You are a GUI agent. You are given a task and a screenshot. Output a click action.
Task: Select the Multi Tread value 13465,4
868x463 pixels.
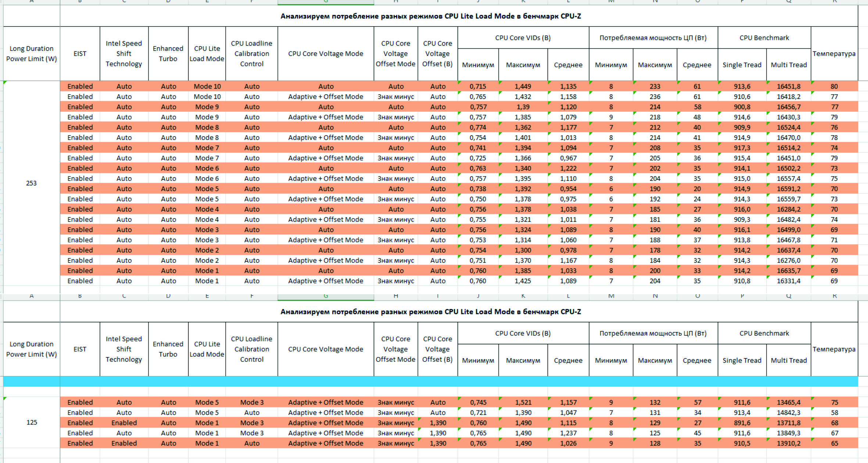(788, 402)
